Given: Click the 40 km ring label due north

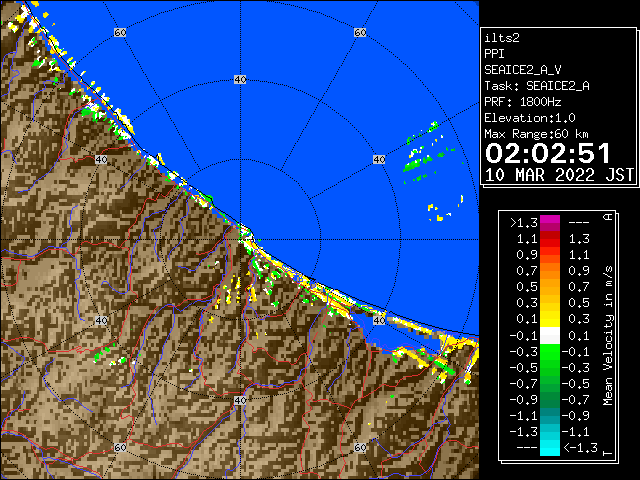Looking at the screenshot, I should pos(240,80).
